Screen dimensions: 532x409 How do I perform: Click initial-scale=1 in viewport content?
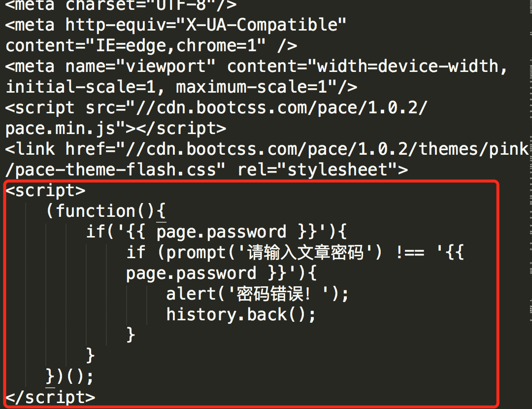[80, 87]
